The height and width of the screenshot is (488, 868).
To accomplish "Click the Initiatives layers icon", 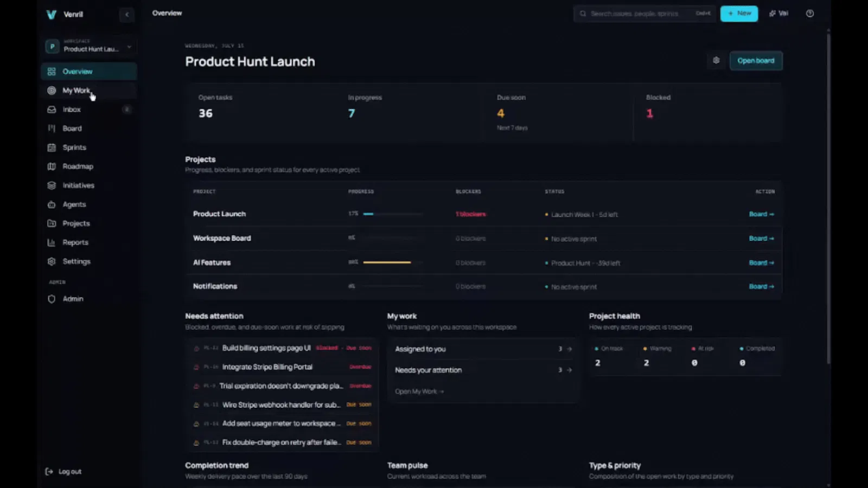I will (52, 185).
